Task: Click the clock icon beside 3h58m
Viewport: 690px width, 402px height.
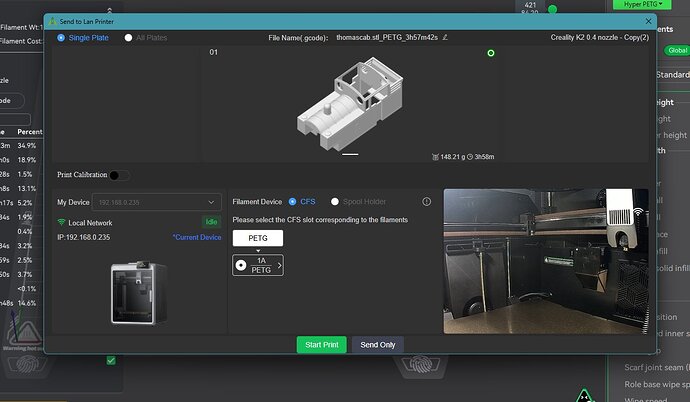Action: coord(470,157)
